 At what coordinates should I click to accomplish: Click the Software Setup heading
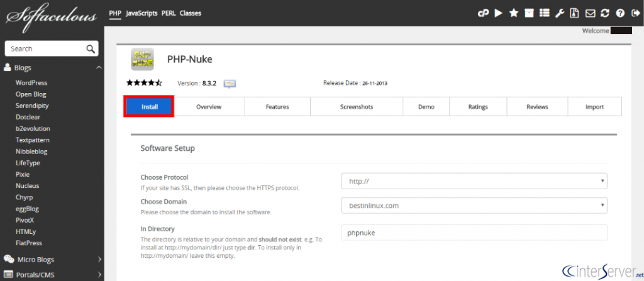pos(167,148)
